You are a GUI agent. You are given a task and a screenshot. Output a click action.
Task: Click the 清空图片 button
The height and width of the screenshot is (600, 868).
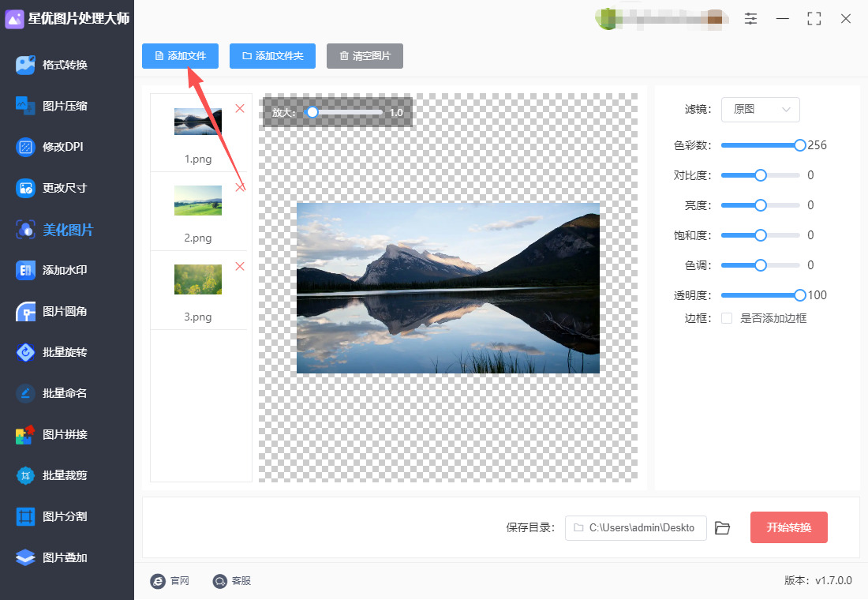click(365, 56)
